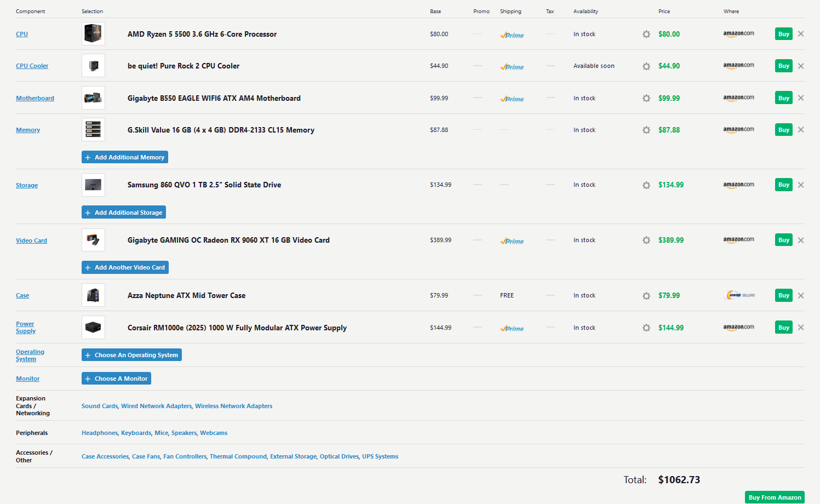Remove Corsair RM1000e power supply

point(801,328)
